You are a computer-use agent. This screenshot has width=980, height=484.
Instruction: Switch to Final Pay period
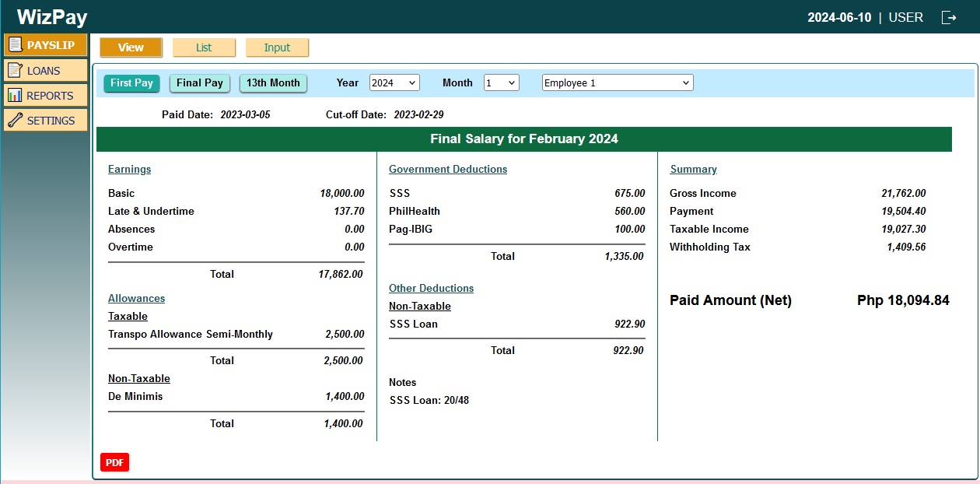coord(200,83)
